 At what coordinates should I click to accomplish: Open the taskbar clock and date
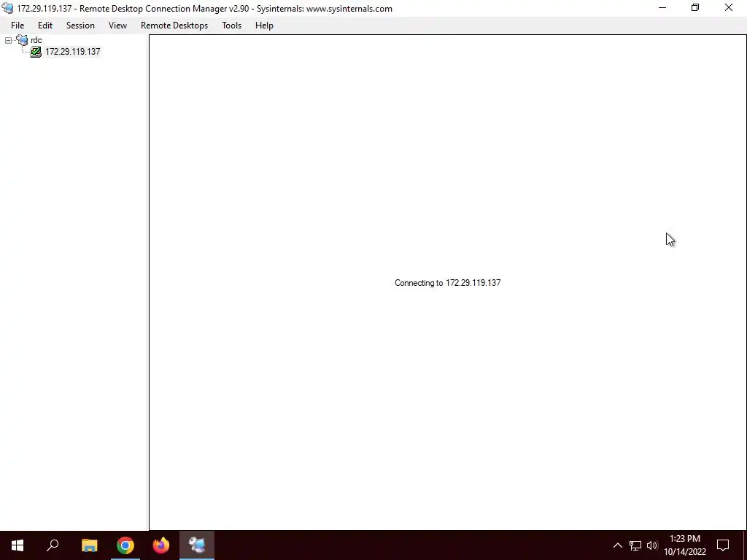click(685, 545)
